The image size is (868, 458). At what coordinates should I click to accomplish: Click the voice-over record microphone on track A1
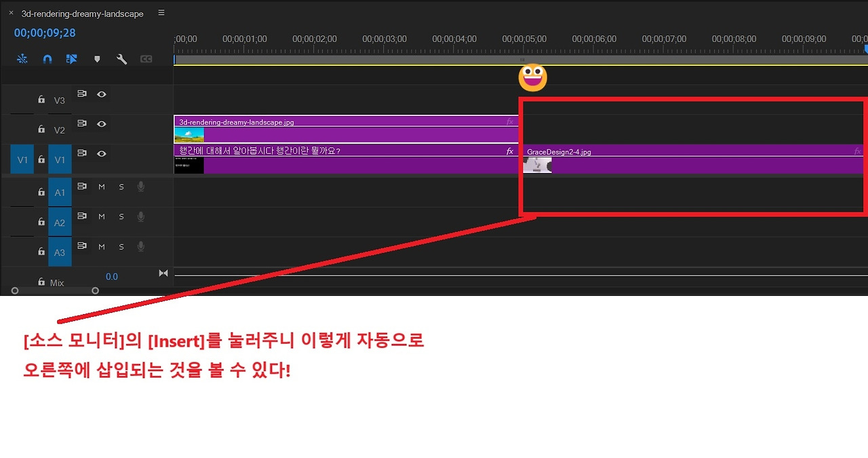(140, 187)
